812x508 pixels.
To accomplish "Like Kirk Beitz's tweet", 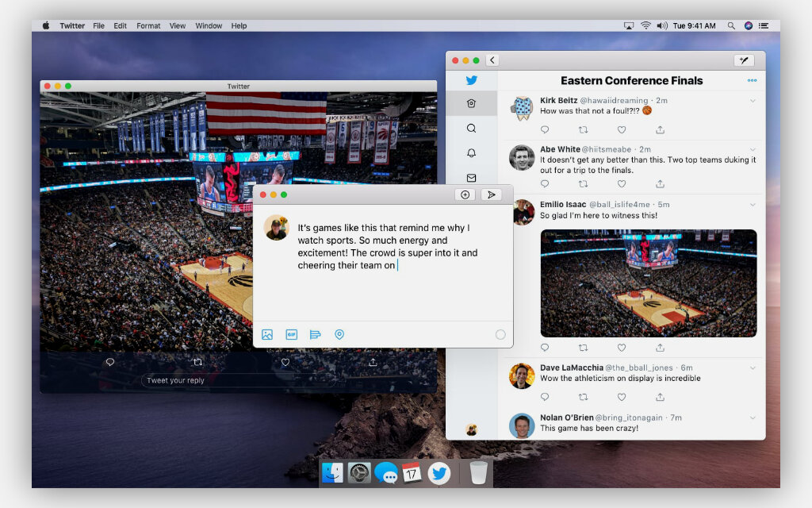I will pyautogui.click(x=622, y=129).
